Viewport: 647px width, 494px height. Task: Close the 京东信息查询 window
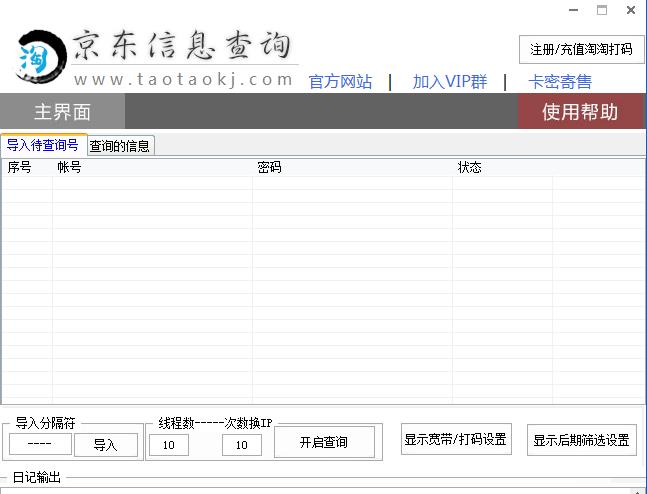click(x=630, y=10)
